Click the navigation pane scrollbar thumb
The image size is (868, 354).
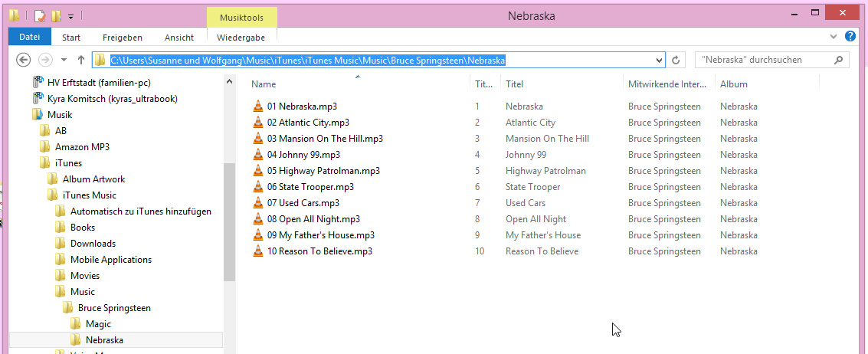[x=229, y=221]
